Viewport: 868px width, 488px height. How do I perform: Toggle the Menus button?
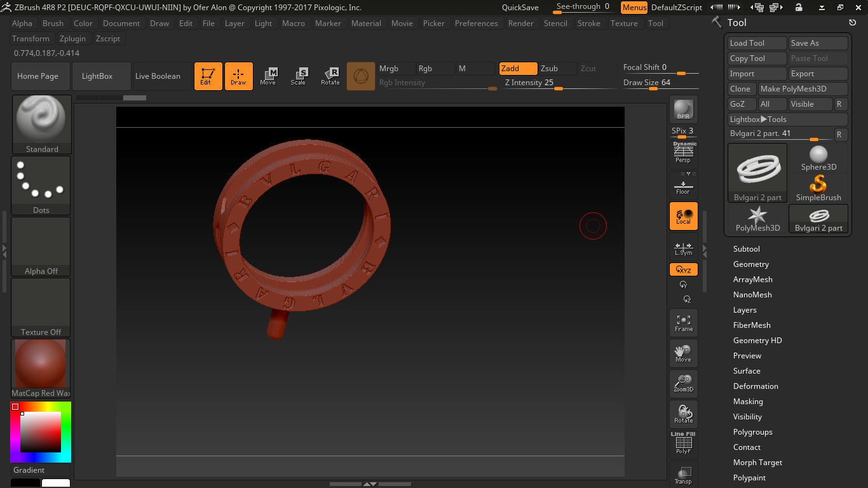coord(634,8)
